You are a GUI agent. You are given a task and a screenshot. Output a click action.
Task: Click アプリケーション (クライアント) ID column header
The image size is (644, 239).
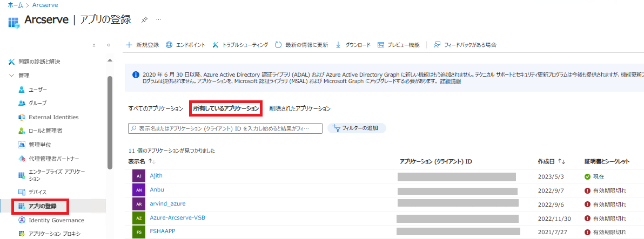(436, 161)
